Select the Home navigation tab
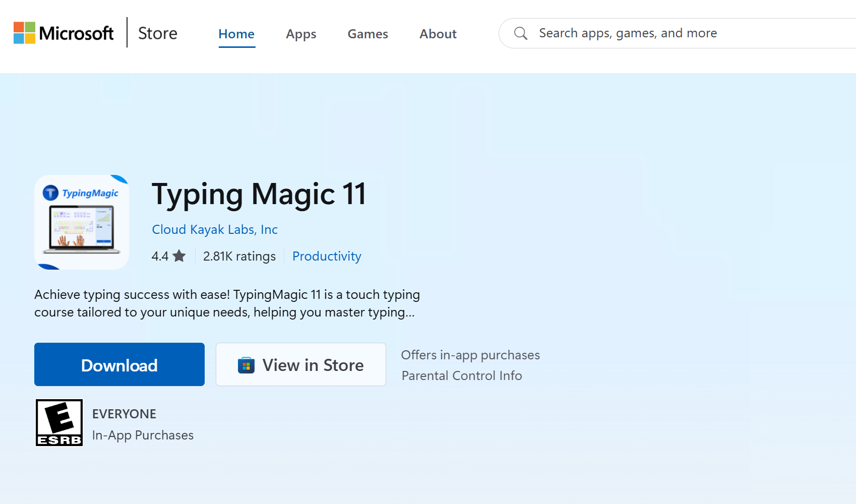 [x=236, y=34]
